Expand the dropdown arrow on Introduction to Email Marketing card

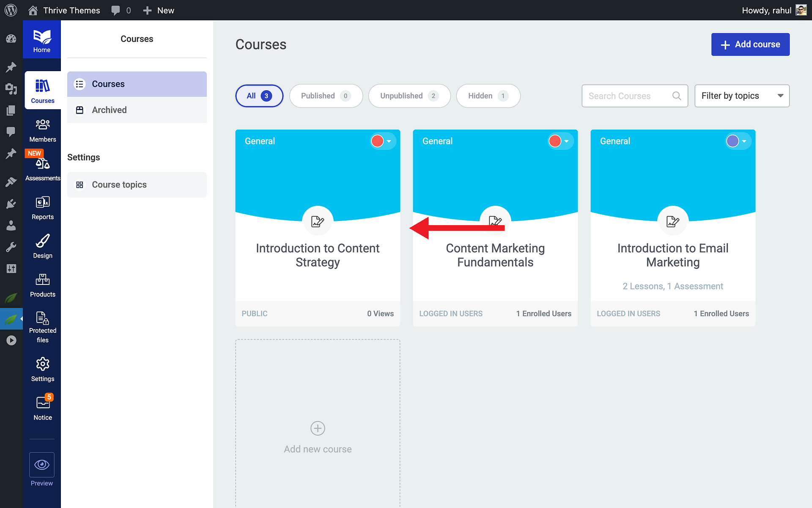(x=743, y=141)
